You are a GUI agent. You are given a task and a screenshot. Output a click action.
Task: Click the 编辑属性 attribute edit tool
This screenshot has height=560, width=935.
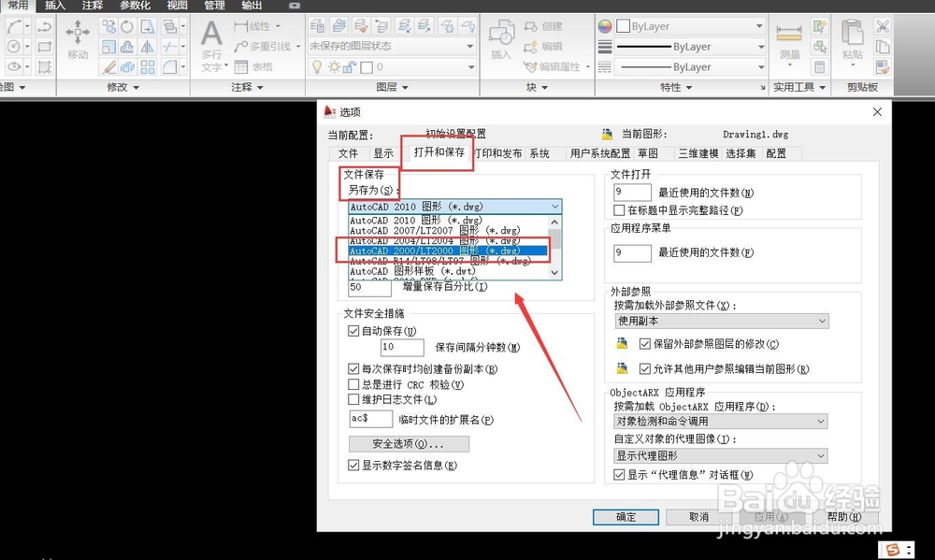553,66
